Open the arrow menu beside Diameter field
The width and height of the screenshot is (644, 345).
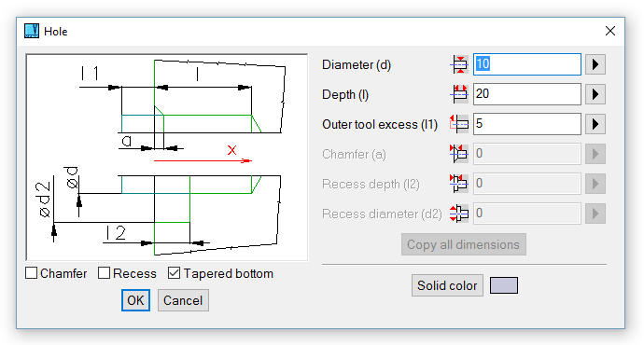coord(595,64)
